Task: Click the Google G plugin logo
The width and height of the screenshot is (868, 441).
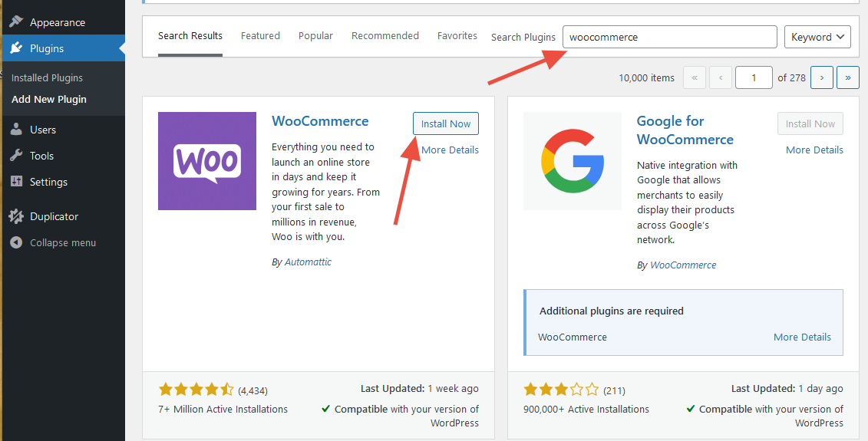Action: 572,161
